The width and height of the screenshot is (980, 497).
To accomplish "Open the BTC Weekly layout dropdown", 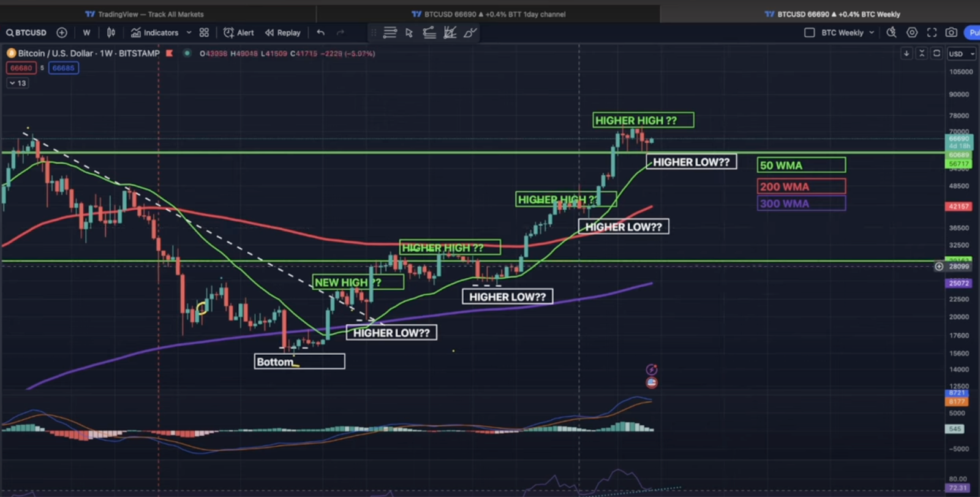I will tap(871, 32).
